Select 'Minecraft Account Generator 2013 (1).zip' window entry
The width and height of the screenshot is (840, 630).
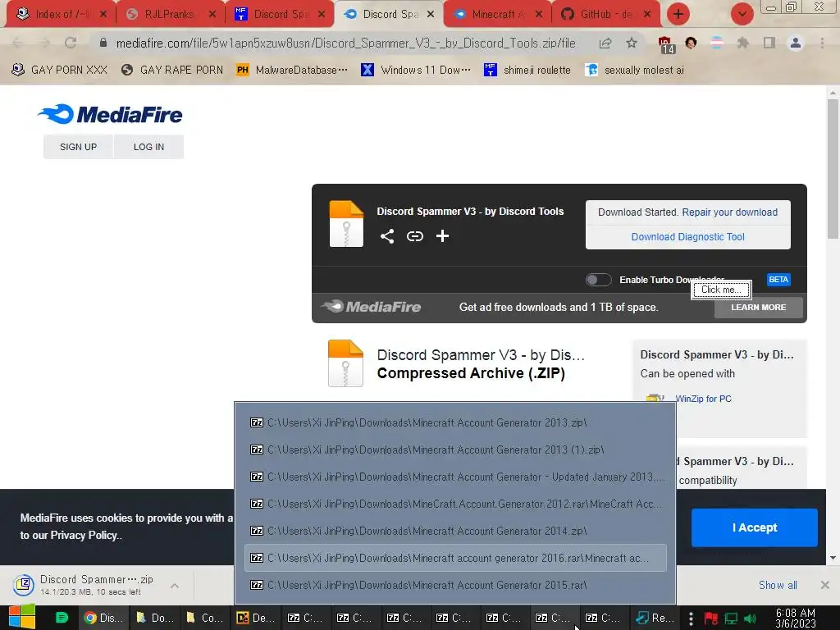(x=455, y=450)
